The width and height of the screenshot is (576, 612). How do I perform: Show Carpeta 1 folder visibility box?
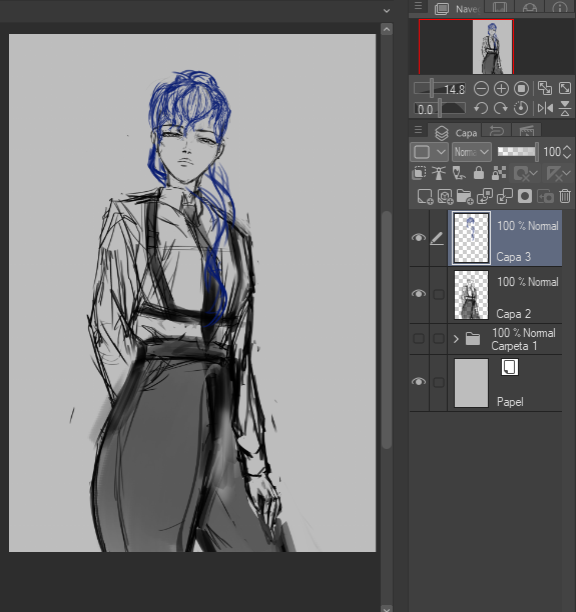point(419,338)
